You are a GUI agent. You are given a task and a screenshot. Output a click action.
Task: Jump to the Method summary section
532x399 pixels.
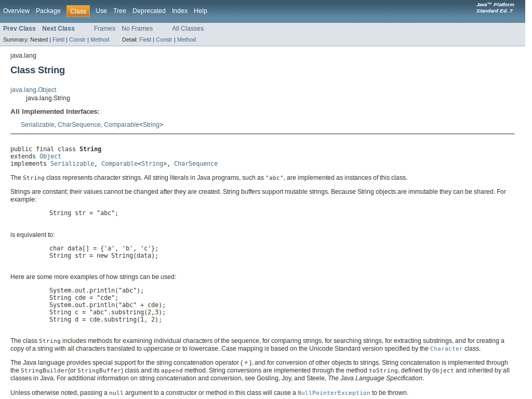(x=100, y=39)
